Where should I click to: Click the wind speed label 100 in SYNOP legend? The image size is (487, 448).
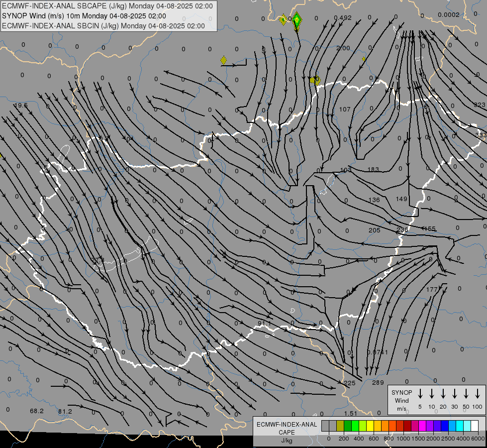(478, 407)
